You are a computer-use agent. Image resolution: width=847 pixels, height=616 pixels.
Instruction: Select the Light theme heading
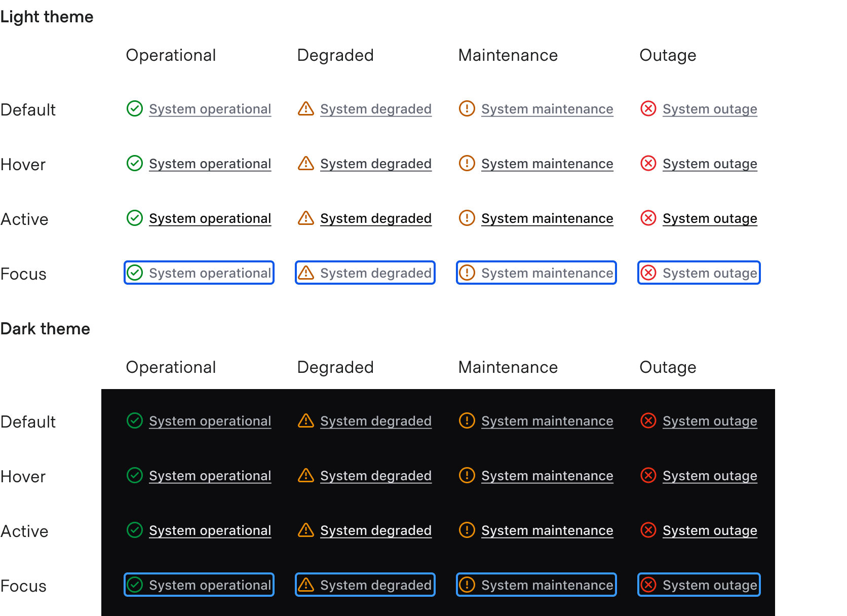47,16
